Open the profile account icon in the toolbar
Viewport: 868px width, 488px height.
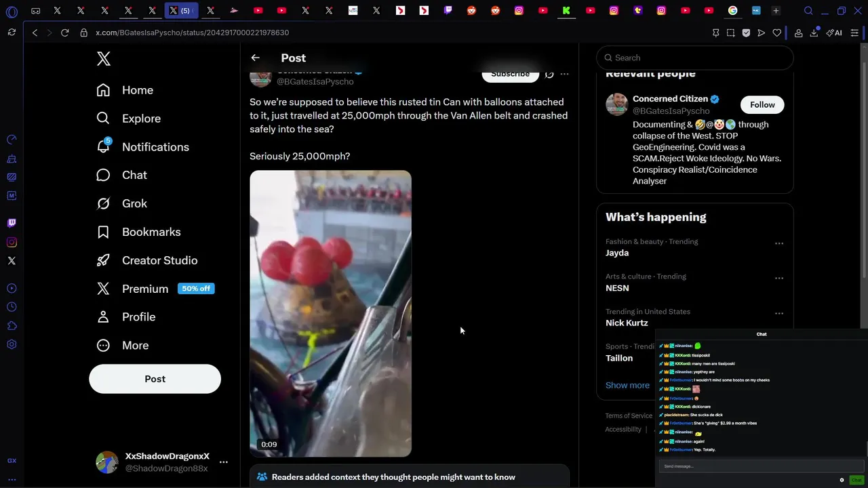(799, 33)
